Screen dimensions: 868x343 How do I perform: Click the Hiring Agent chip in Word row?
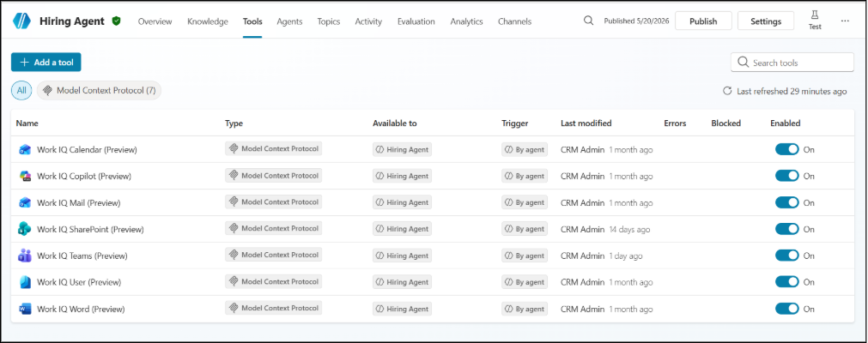(402, 309)
